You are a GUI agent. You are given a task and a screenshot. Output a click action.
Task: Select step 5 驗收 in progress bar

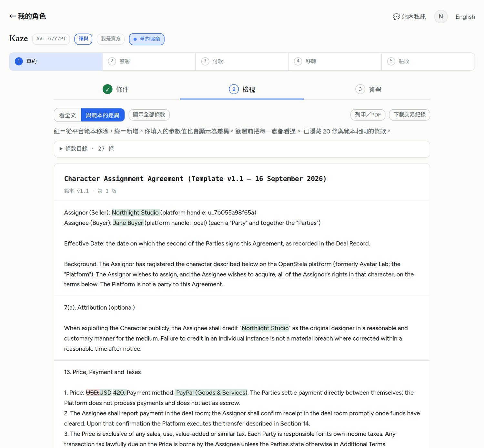pos(428,61)
